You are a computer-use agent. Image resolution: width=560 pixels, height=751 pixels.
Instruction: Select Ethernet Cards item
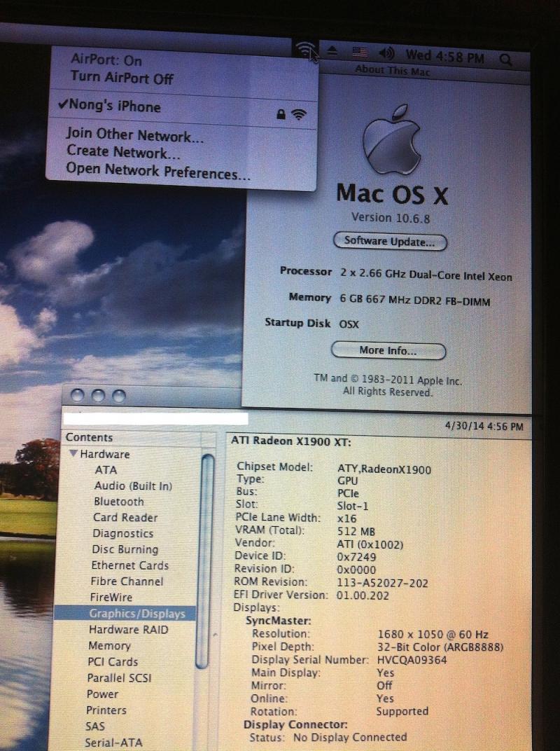(129, 565)
